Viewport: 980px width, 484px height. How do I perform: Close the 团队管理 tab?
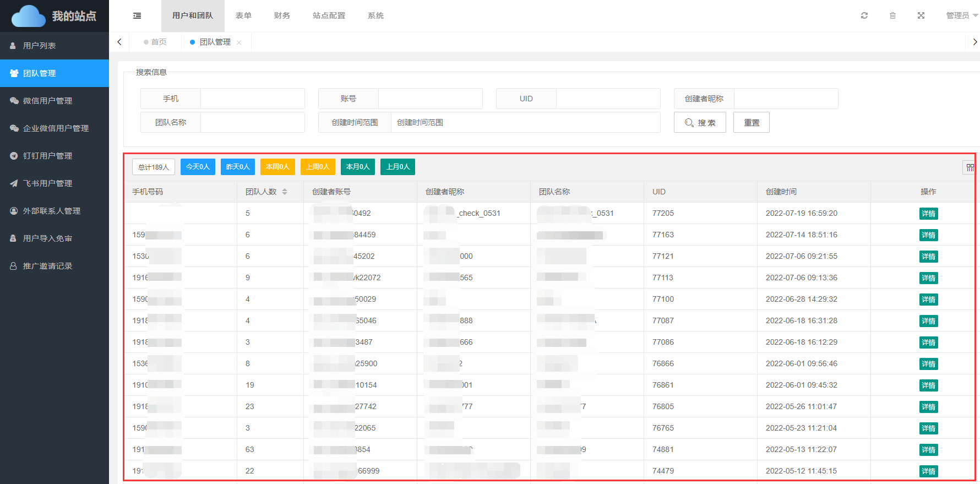click(239, 42)
